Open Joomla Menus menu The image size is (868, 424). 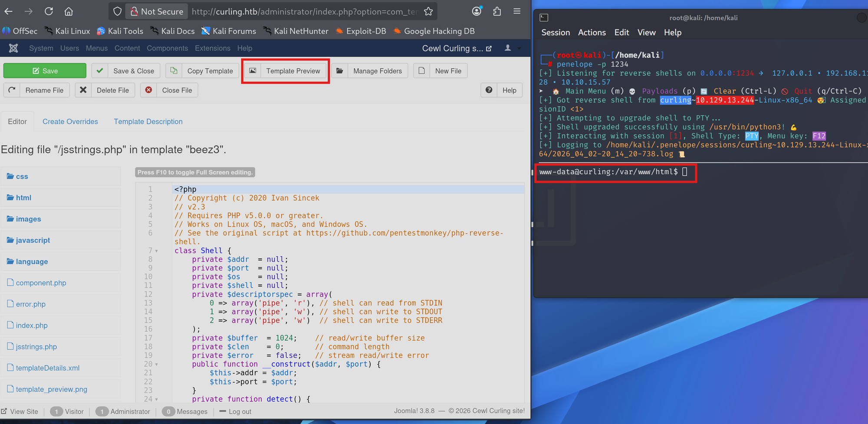[x=97, y=48]
